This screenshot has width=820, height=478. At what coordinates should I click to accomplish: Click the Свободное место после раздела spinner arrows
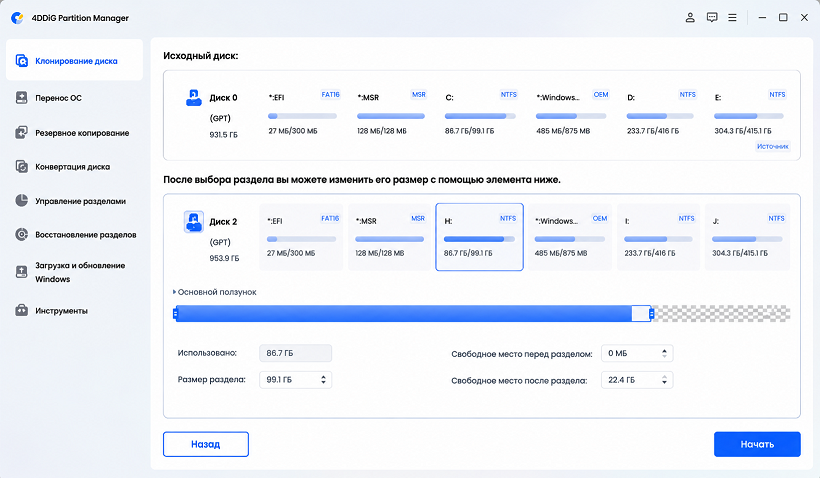[x=664, y=380]
